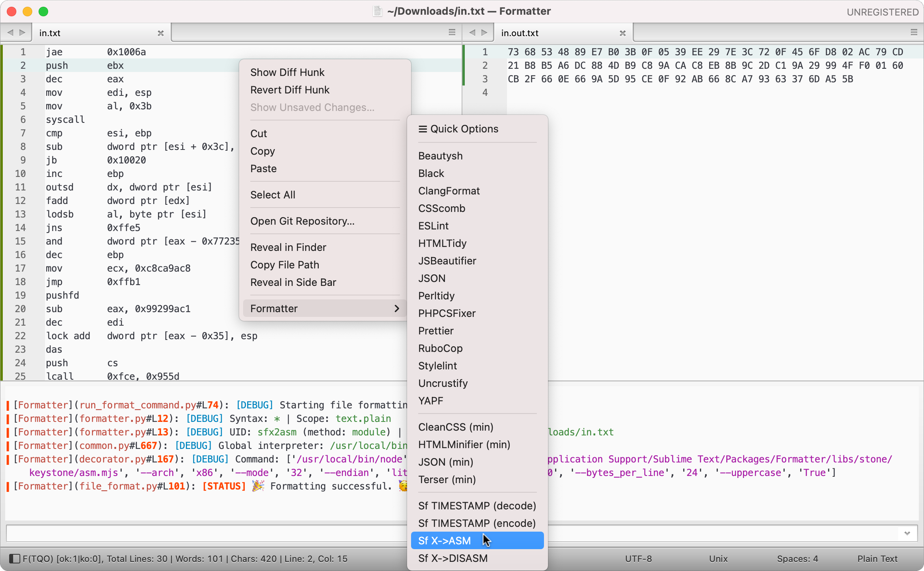
Task: Open console input history dropdown arrow
Action: pos(907,533)
